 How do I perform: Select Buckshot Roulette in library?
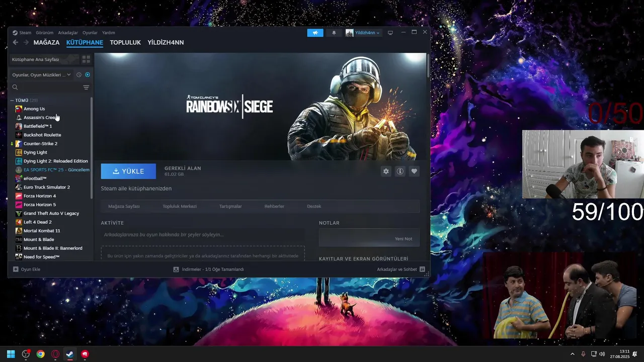(42, 135)
